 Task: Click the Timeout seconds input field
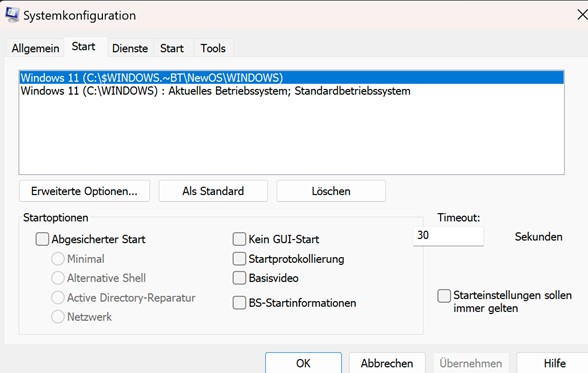coord(448,236)
